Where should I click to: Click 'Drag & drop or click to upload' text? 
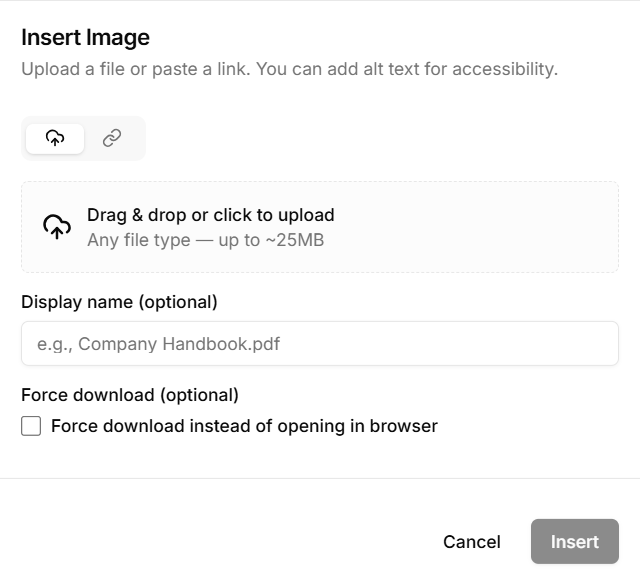pos(210,215)
